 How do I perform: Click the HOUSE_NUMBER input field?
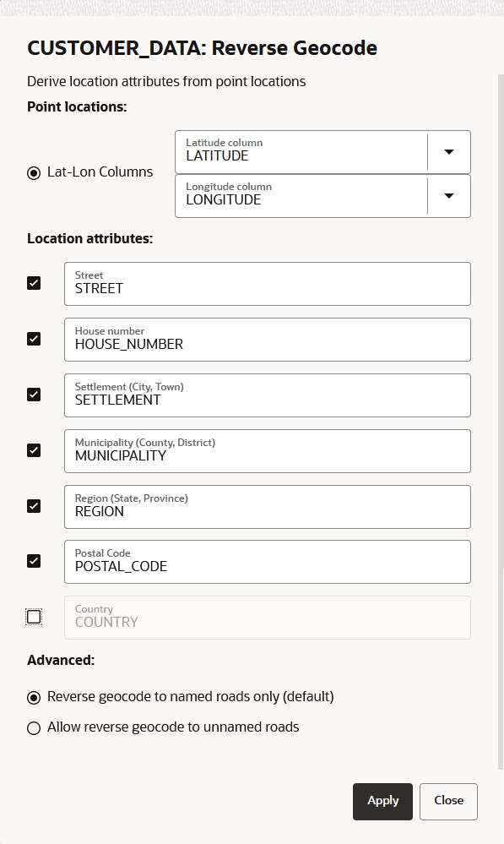pyautogui.click(x=268, y=340)
